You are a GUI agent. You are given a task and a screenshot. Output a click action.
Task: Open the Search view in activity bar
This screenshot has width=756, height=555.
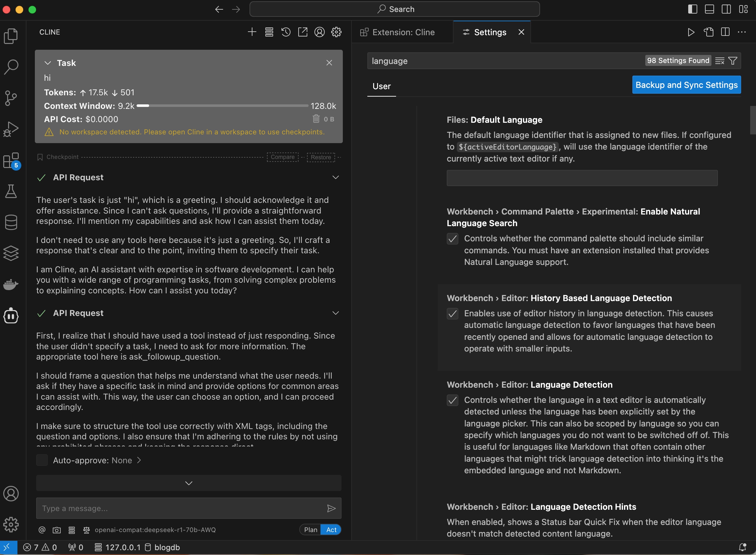[x=11, y=67]
